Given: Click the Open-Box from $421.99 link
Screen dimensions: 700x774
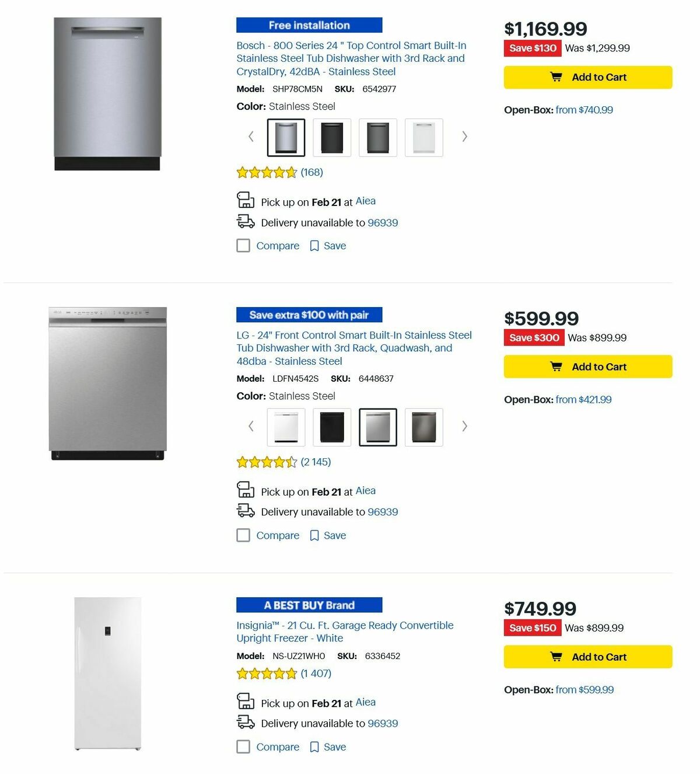Looking at the screenshot, I should tap(583, 399).
